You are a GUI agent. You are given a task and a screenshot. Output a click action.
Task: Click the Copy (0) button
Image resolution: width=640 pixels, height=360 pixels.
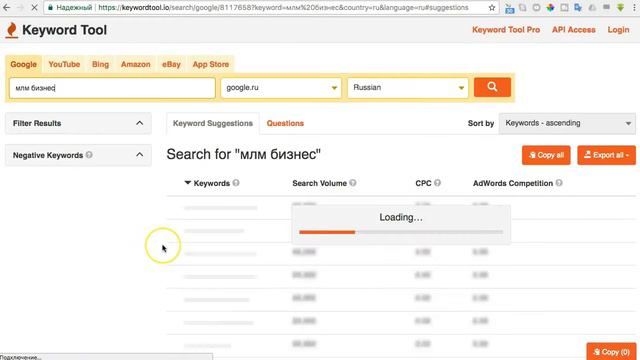611,352
